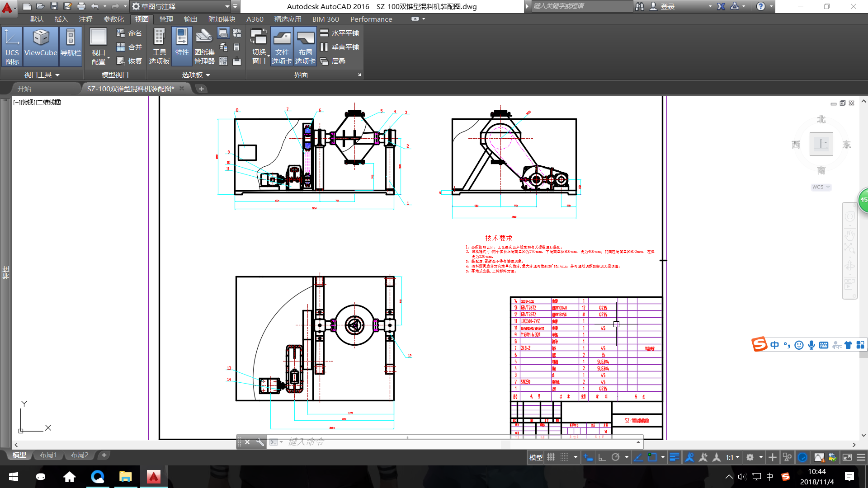Viewport: 868px width, 488px height.
Task: Click the Switch Windows button
Action: pos(259,47)
